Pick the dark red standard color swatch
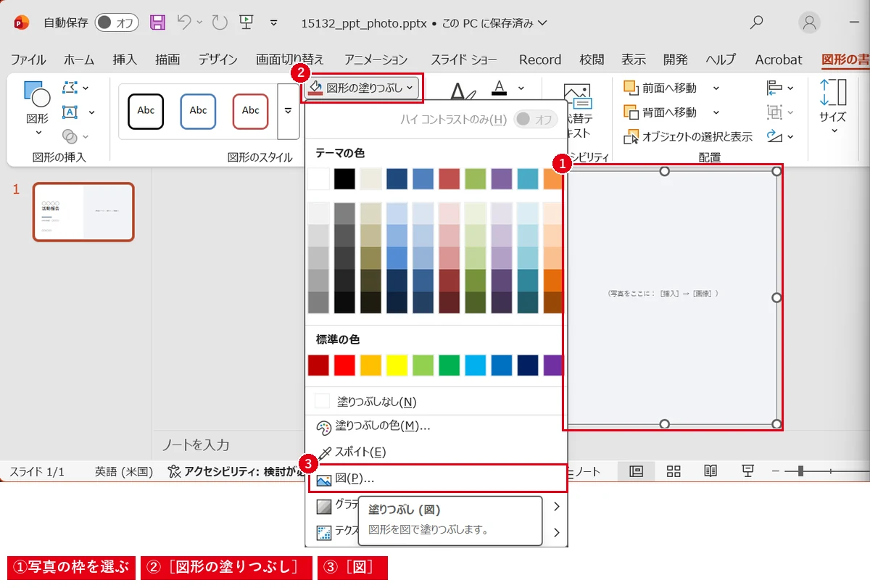 318,365
